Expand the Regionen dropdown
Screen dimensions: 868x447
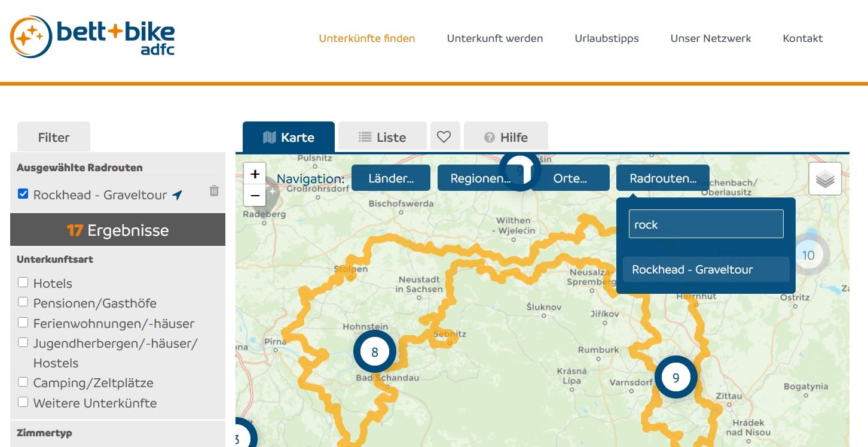point(480,178)
